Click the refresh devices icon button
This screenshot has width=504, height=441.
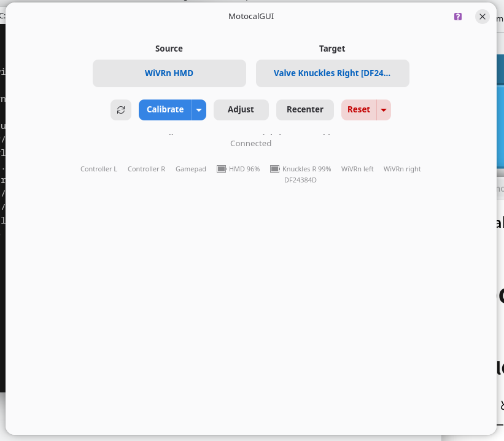(121, 110)
